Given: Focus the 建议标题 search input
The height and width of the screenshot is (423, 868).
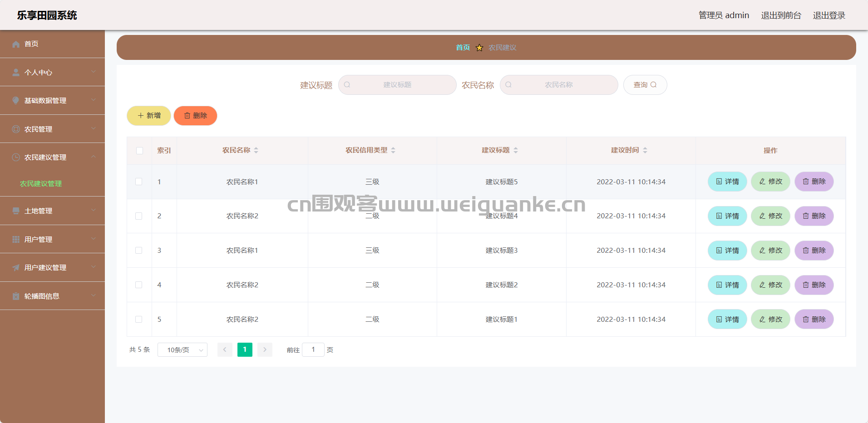Looking at the screenshot, I should click(397, 85).
